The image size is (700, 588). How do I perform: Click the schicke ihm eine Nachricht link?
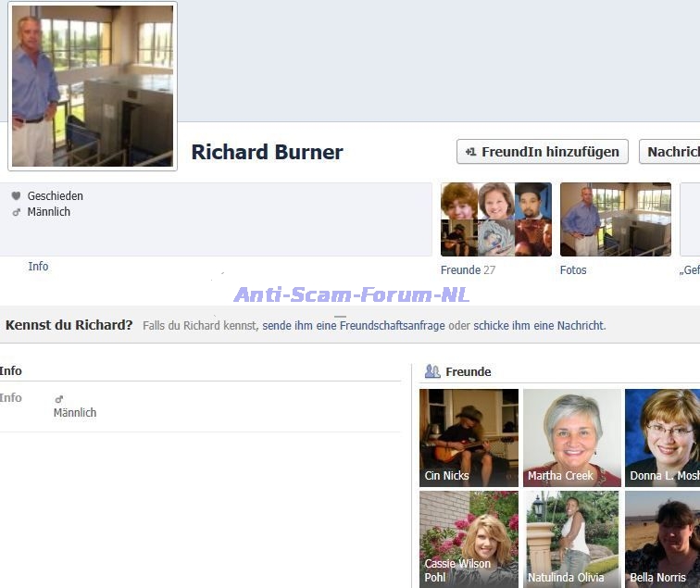click(x=539, y=326)
